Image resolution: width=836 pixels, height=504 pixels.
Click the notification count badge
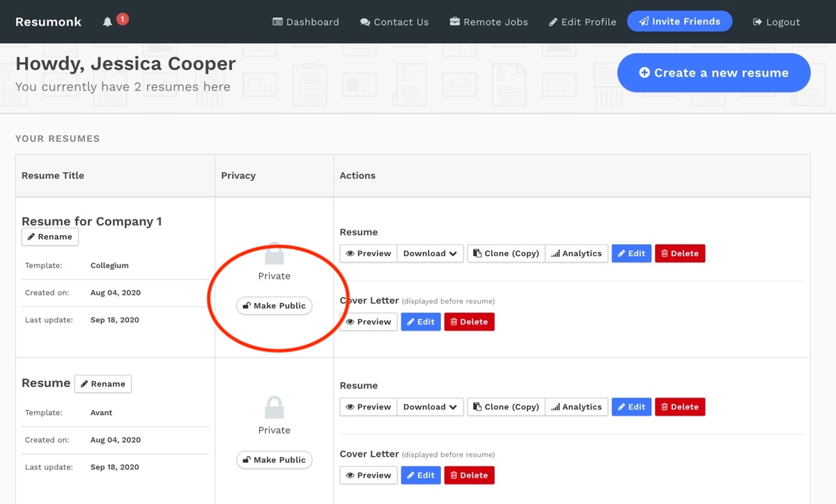(123, 19)
